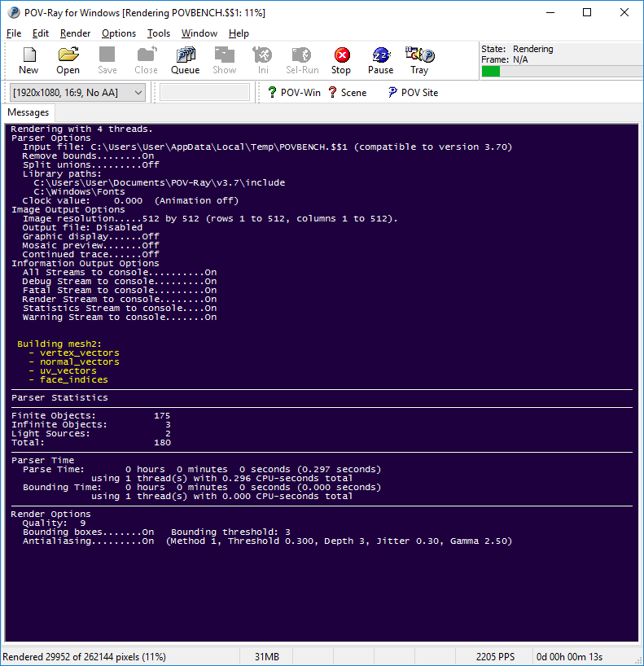Click the 'Clock value' line
The width and height of the screenshot is (644, 666).
(130, 201)
